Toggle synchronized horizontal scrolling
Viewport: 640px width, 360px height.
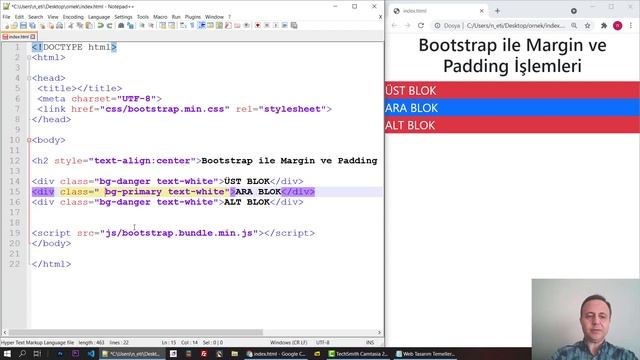point(171,25)
